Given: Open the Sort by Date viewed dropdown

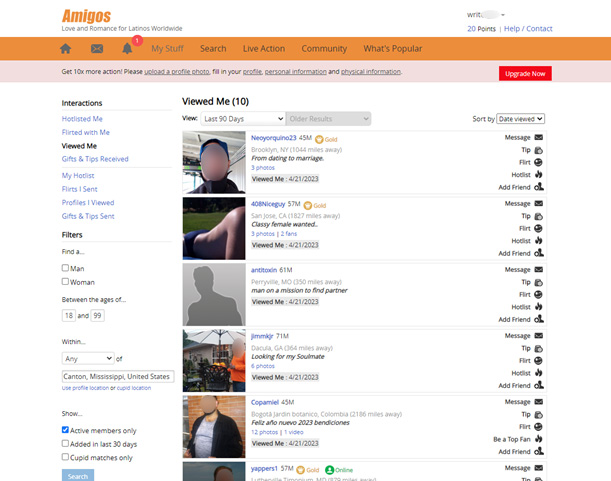Looking at the screenshot, I should (520, 119).
